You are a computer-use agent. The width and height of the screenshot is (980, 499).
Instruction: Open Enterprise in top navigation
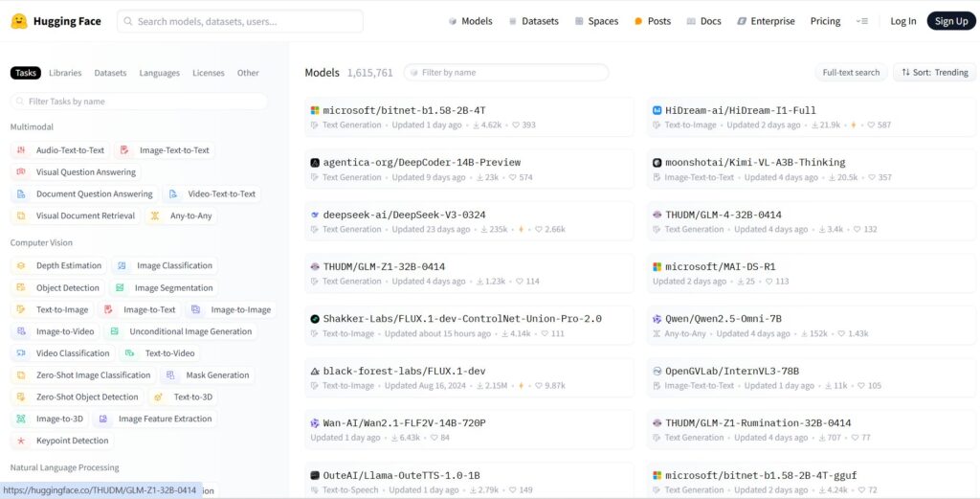[x=766, y=21]
